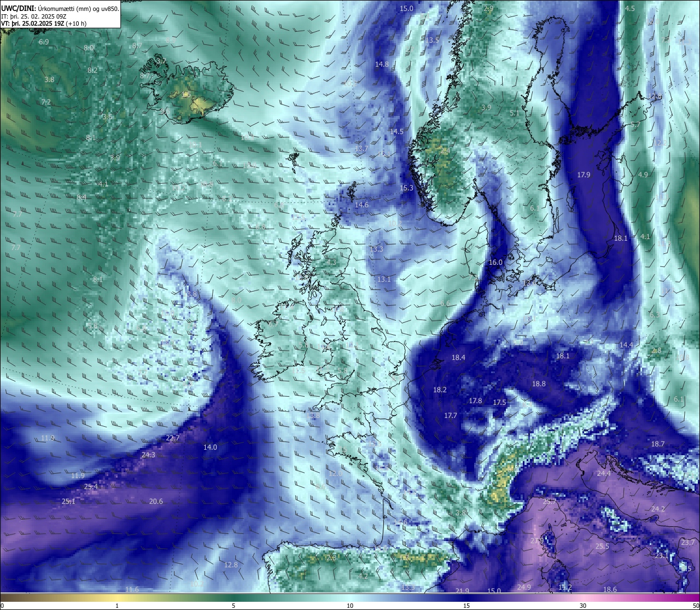Click the 17.5 value label on the map
This screenshot has height=610, width=700.
point(499,403)
